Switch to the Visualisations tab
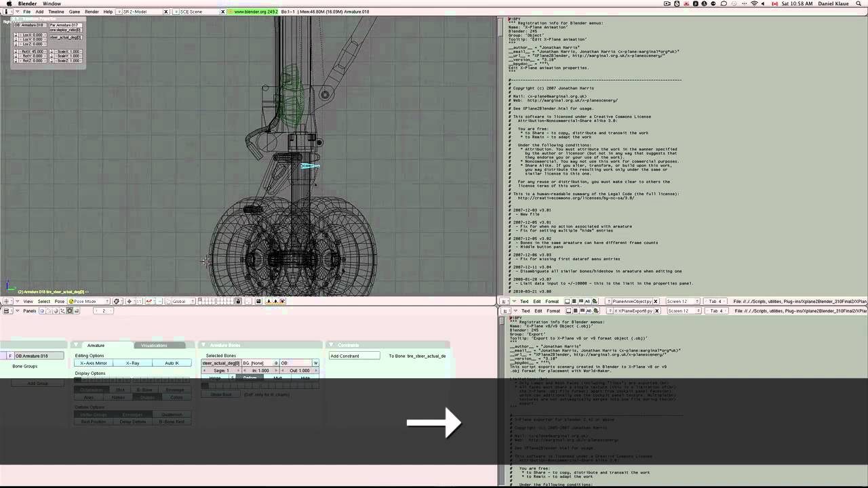 click(154, 345)
